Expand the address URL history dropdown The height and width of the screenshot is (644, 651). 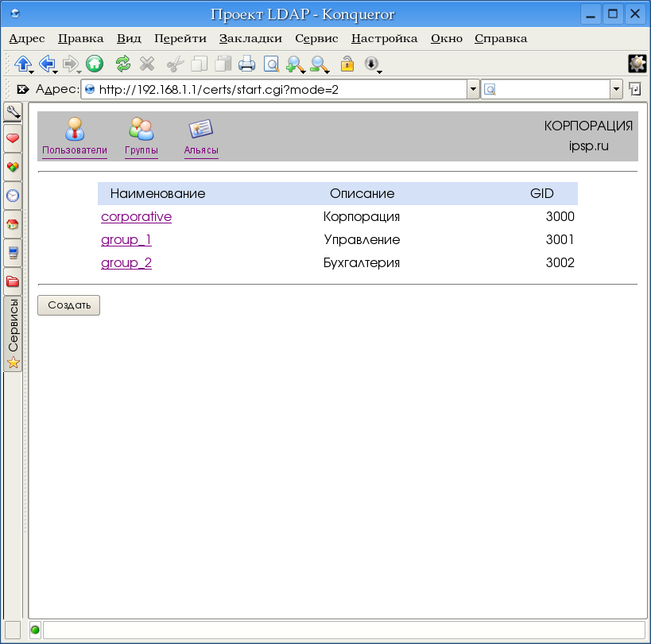coord(473,89)
